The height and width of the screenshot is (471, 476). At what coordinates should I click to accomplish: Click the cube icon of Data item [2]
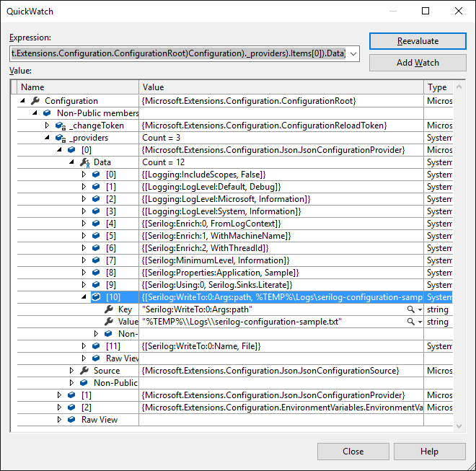tap(96, 198)
